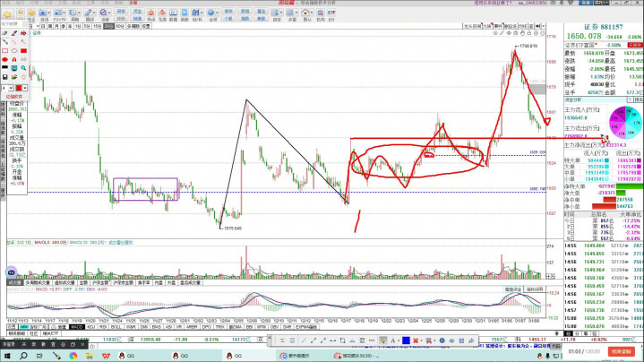This screenshot has height=362, width=644.
Task: Switch chart period to 1分
Action: coord(78,26)
